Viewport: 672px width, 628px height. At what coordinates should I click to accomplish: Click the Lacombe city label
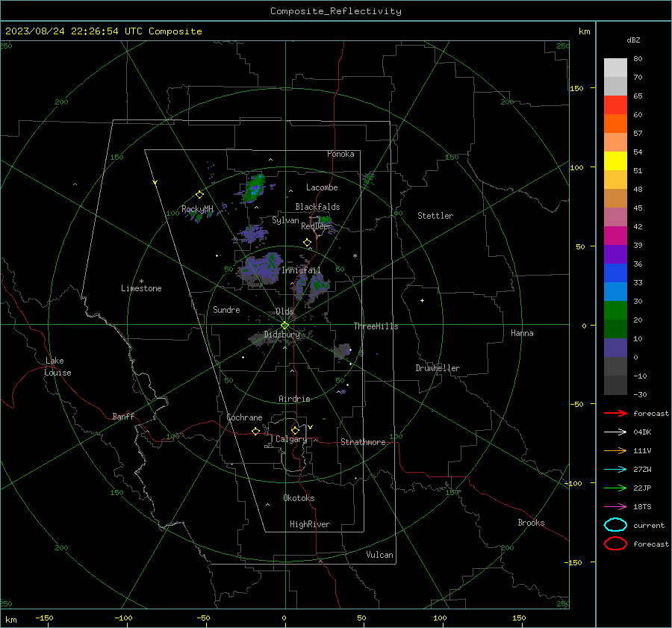(322, 187)
